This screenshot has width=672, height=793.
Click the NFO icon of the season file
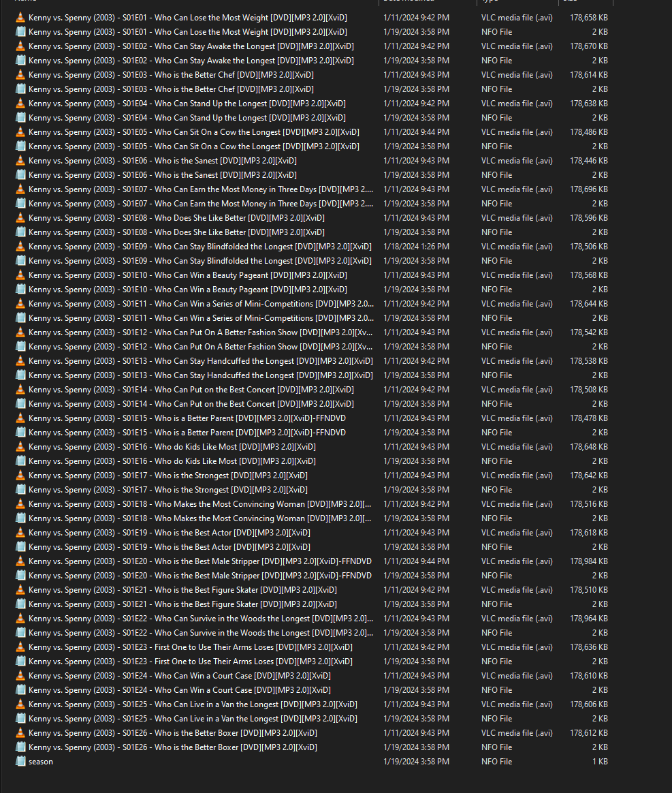(x=20, y=761)
